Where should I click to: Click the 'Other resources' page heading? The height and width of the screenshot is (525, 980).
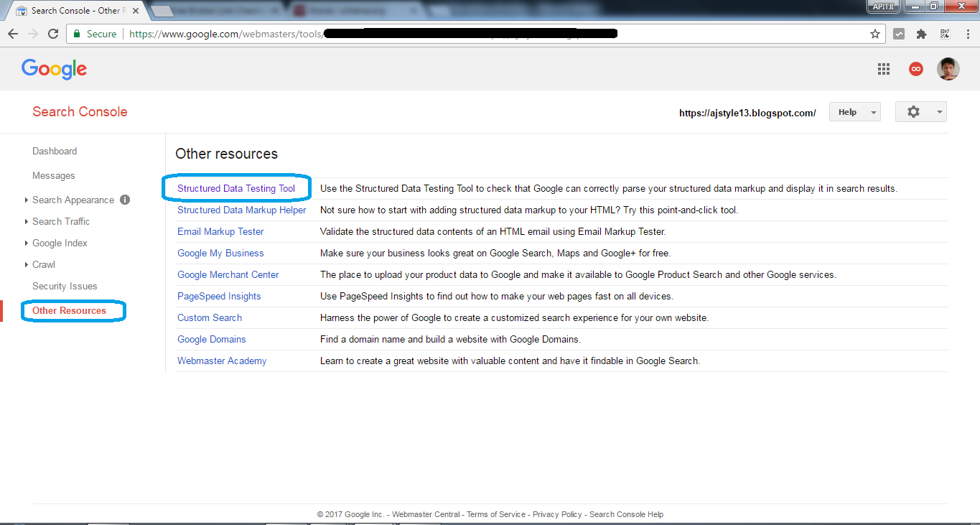[x=226, y=154]
